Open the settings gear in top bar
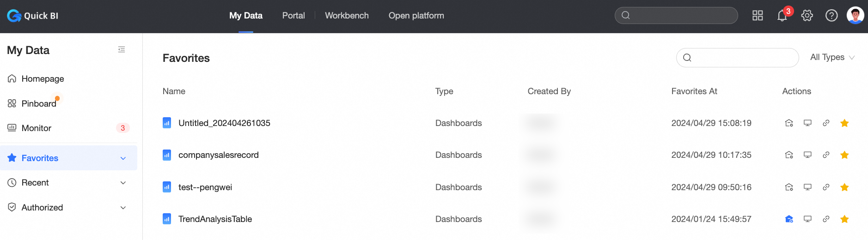The image size is (868, 240). [x=807, y=16]
